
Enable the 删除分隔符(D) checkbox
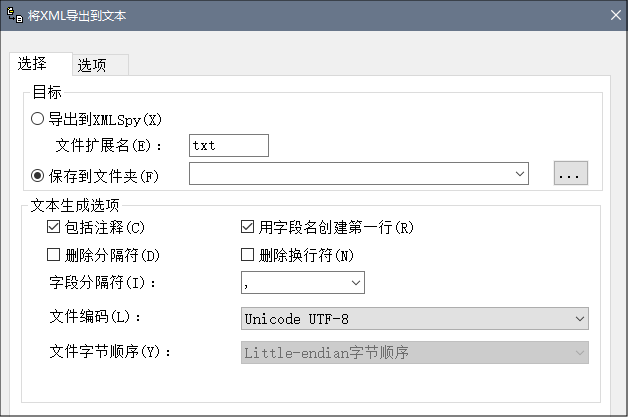53,254
